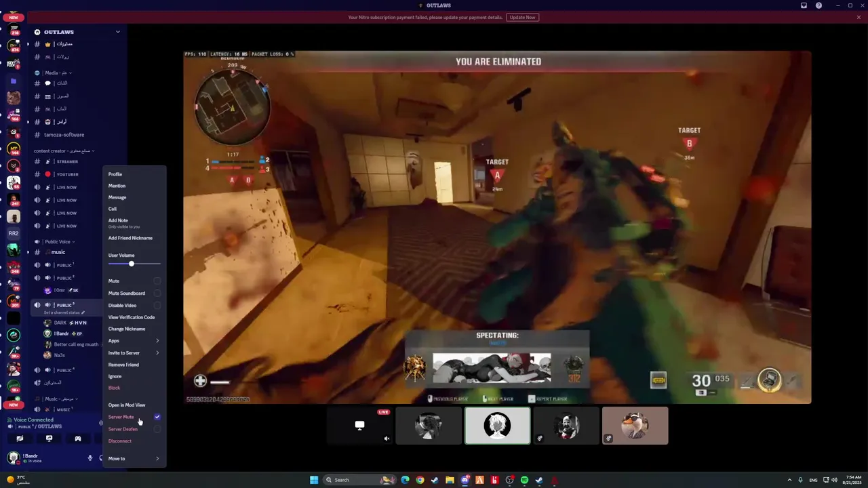Image resolution: width=868 pixels, height=488 pixels.
Task: Click the muted speaker icon on live stream tile
Action: click(x=387, y=439)
